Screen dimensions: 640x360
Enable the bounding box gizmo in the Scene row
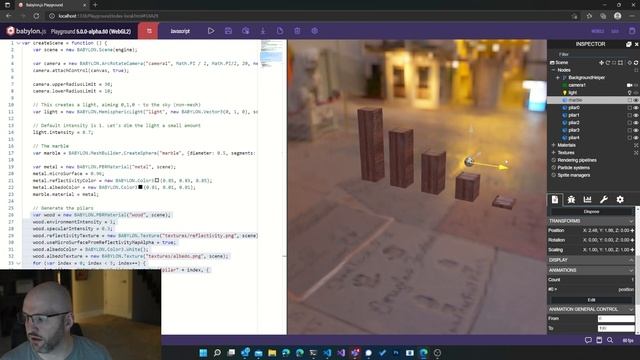(620, 62)
